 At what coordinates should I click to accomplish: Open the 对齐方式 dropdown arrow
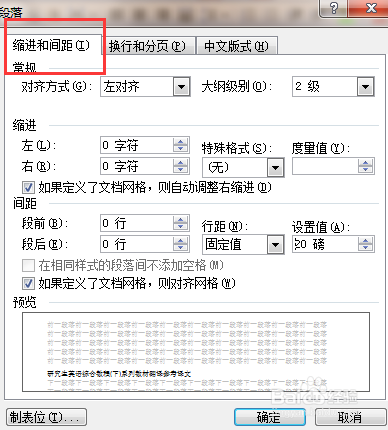(x=182, y=87)
